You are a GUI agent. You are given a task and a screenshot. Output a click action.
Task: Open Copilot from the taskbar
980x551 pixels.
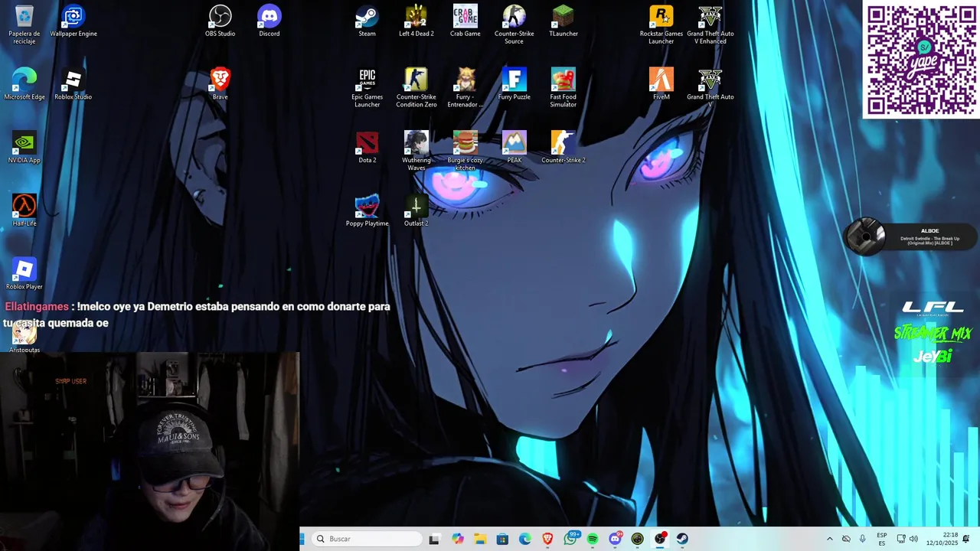[x=458, y=539]
